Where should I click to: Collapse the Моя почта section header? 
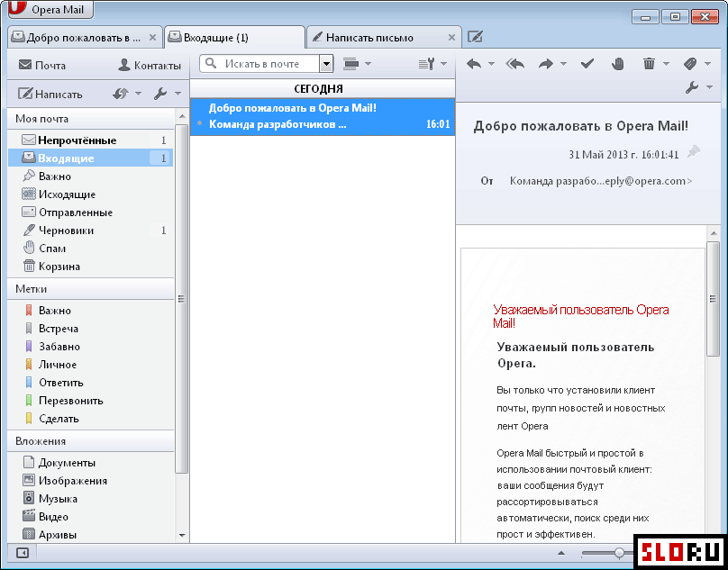click(x=90, y=119)
